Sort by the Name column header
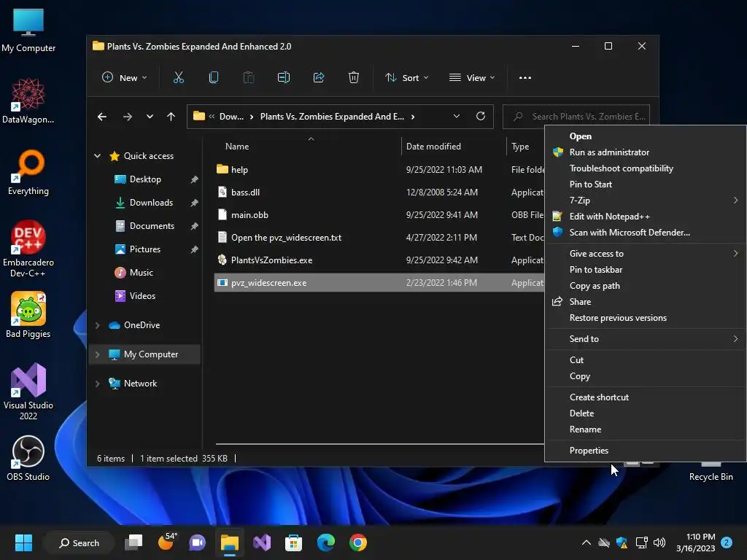 237,146
